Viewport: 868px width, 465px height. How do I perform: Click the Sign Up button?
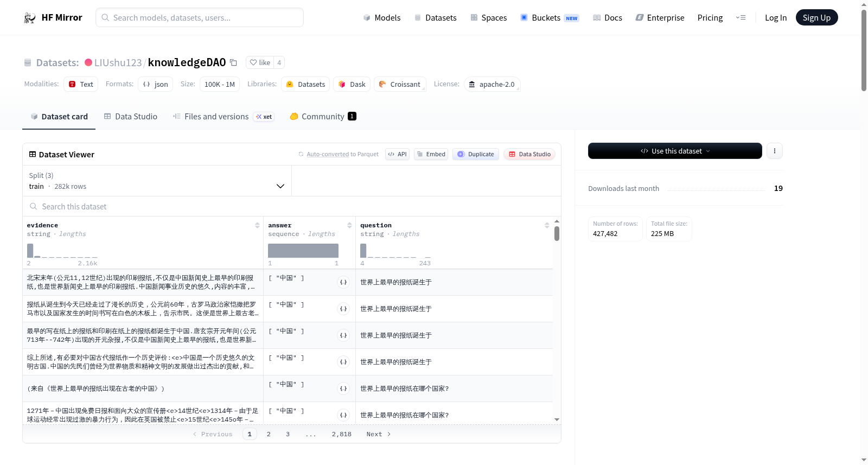816,17
